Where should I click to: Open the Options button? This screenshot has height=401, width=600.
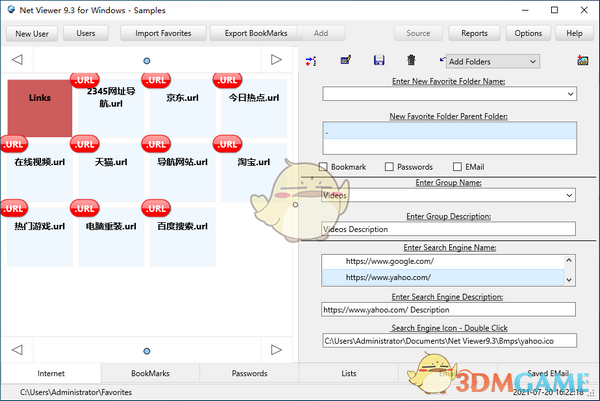tap(528, 33)
